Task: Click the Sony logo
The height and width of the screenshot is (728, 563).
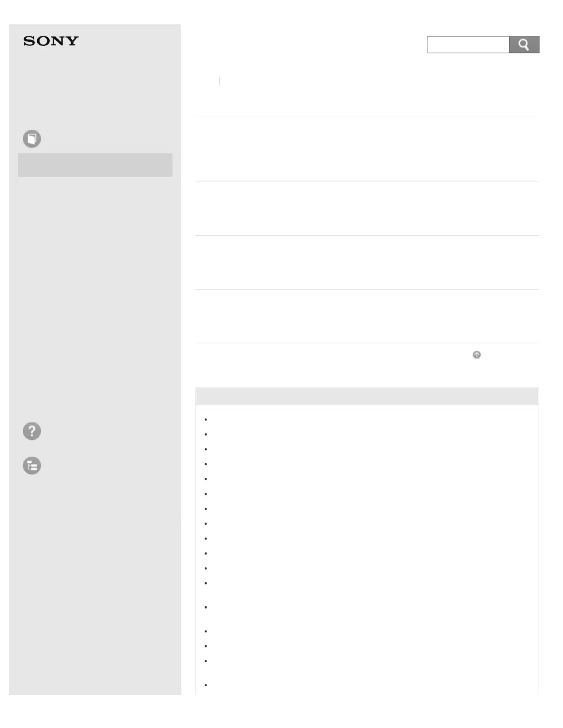Action: click(51, 41)
